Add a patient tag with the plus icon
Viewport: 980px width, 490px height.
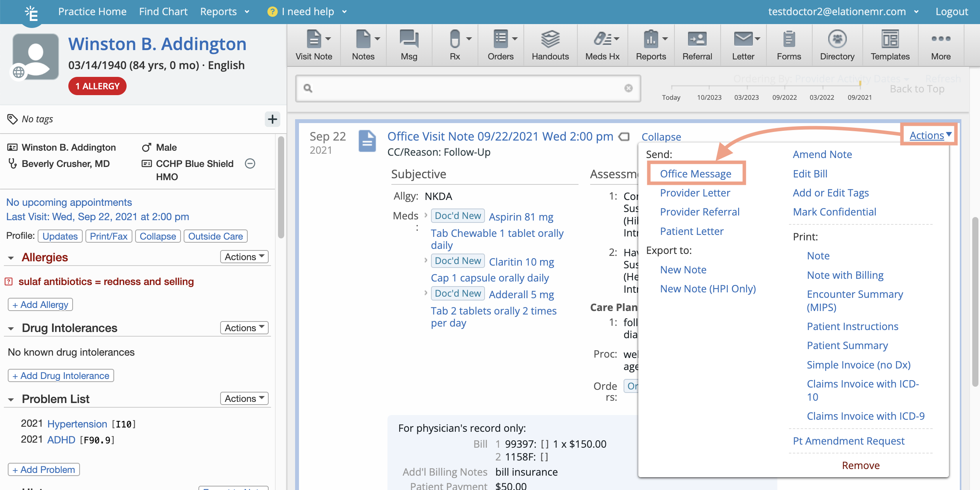click(273, 119)
